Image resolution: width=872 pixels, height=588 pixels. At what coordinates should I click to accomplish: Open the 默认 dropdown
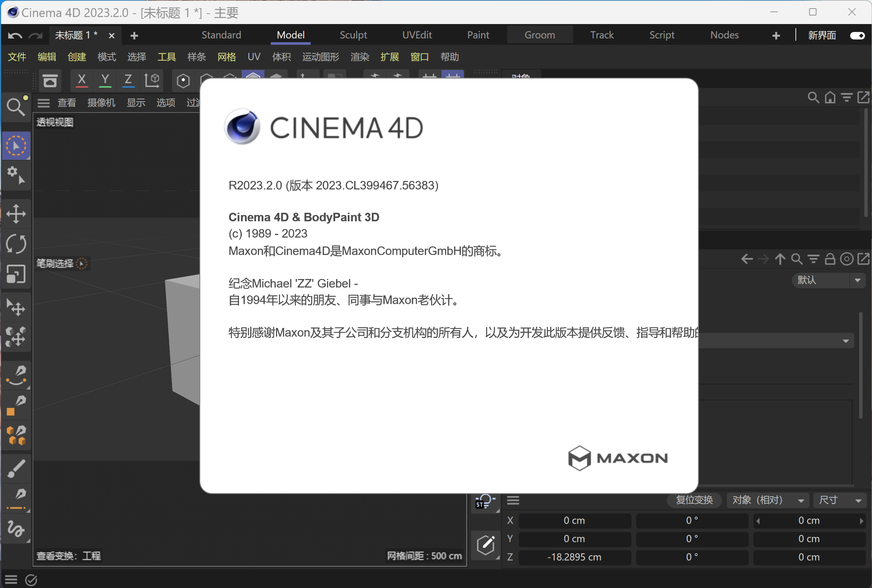point(828,280)
